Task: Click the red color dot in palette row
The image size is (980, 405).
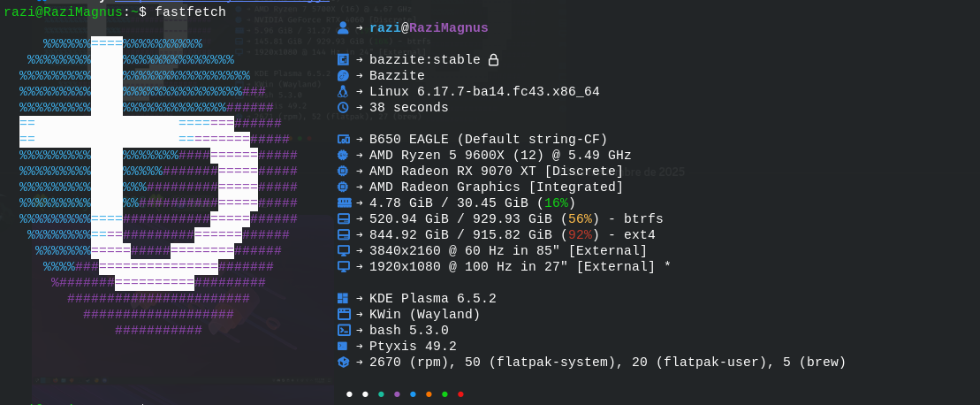Action: point(460,394)
